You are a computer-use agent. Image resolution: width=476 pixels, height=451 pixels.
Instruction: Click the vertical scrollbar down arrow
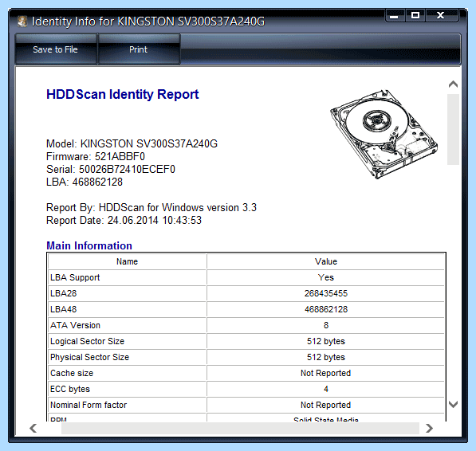click(453, 404)
